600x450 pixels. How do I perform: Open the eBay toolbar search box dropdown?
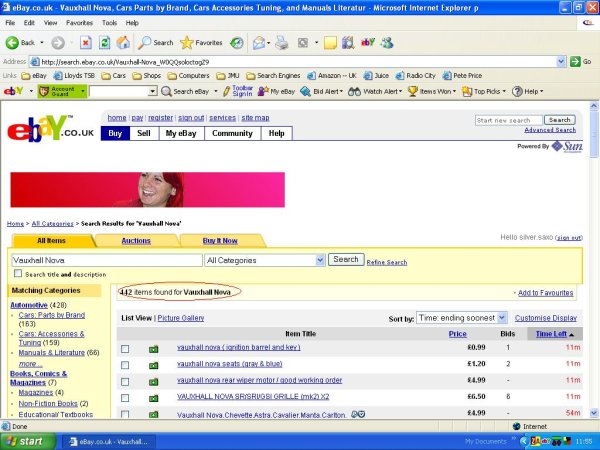pos(152,91)
